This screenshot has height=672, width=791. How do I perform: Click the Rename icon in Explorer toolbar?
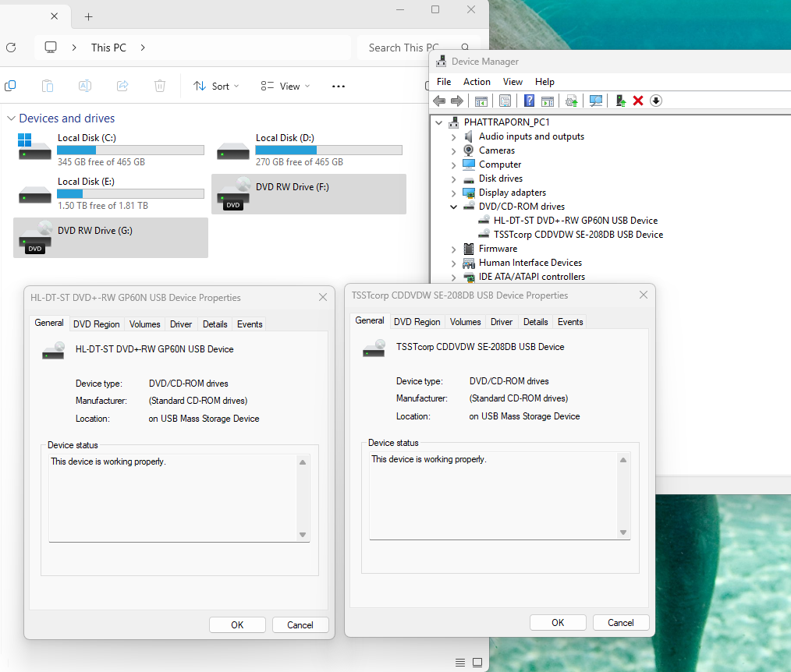(x=85, y=87)
